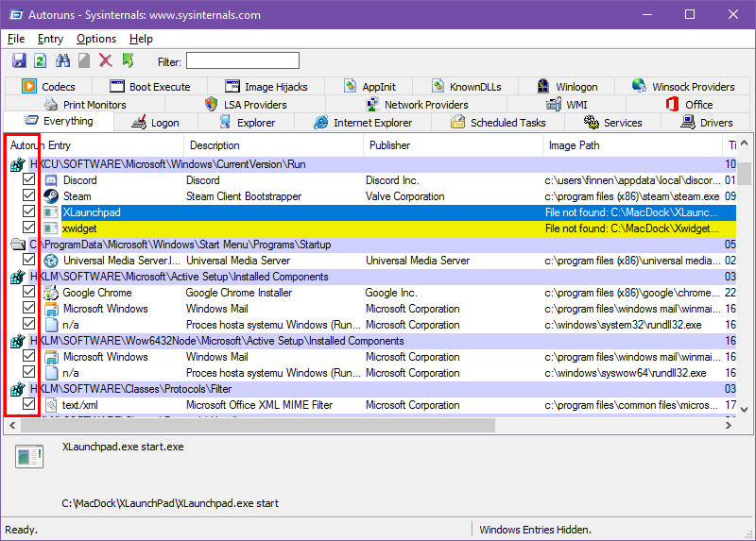Click the Save toolbar icon

[19, 60]
